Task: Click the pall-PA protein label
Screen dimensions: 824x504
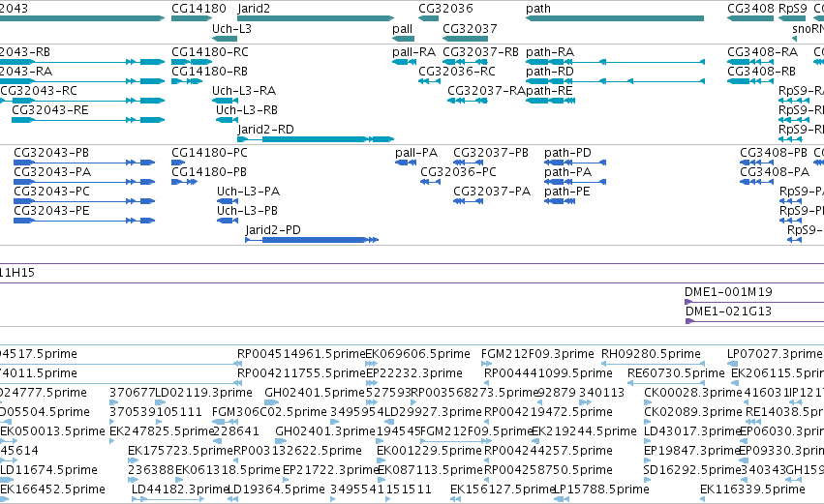Action: click(416, 153)
